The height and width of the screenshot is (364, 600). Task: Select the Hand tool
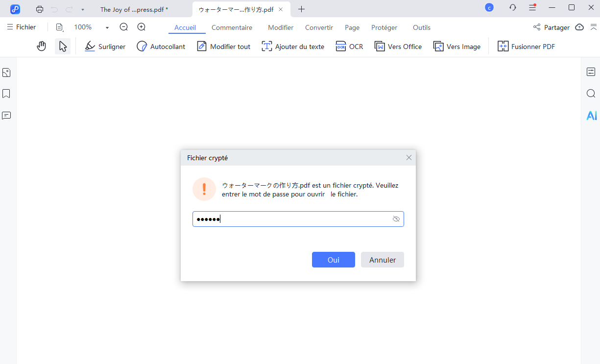(x=41, y=46)
